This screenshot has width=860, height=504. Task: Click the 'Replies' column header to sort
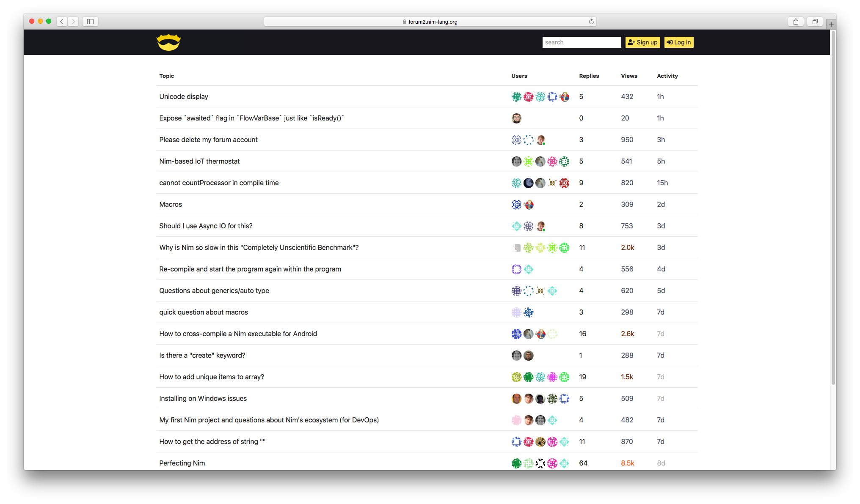point(589,76)
